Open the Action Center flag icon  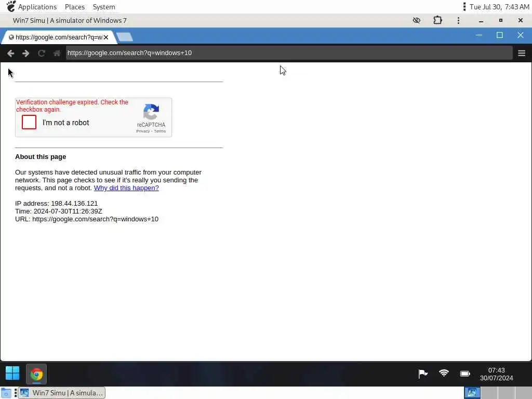coord(423,374)
